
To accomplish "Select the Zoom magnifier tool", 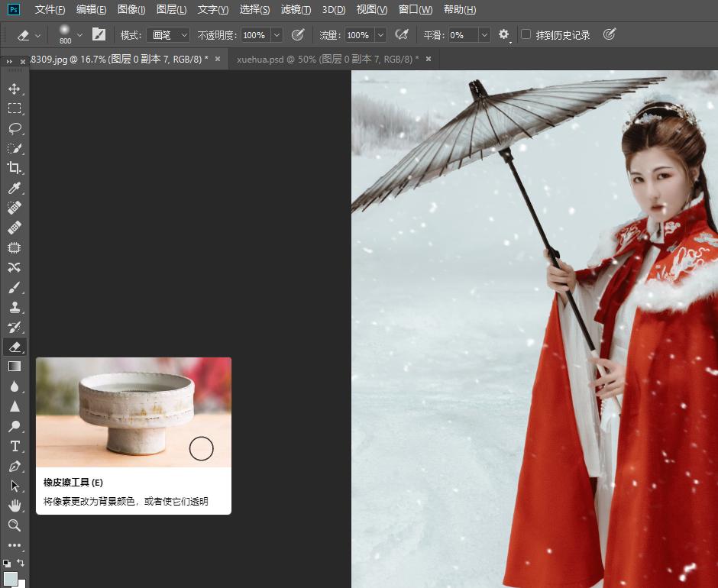I will 14,525.
